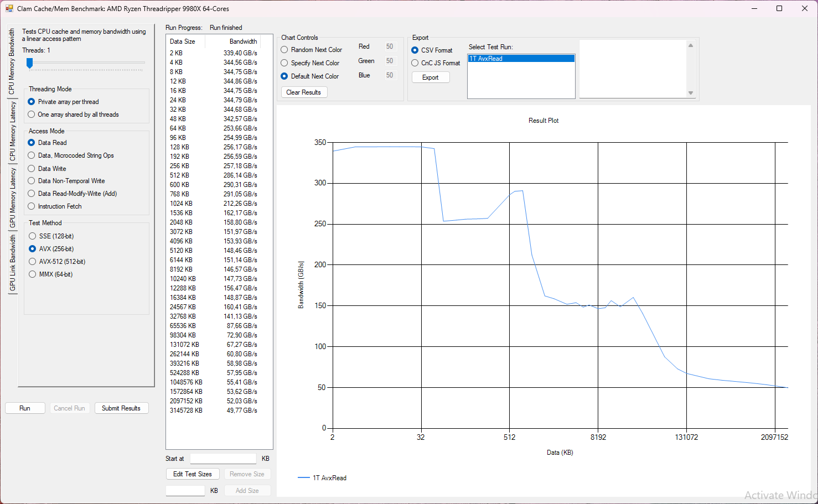
Task: Select the AVX-512 (512-bit) test method
Action: tap(57, 262)
